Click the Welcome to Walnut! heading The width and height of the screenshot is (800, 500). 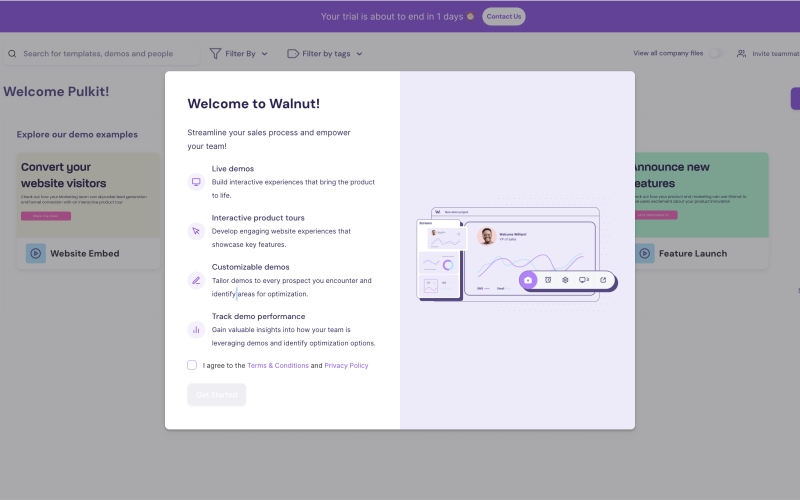click(254, 104)
